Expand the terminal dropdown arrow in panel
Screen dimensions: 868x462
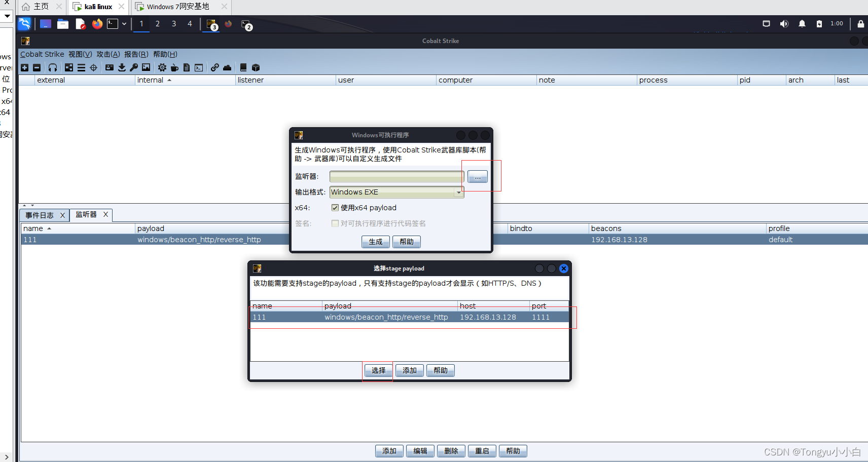(124, 24)
